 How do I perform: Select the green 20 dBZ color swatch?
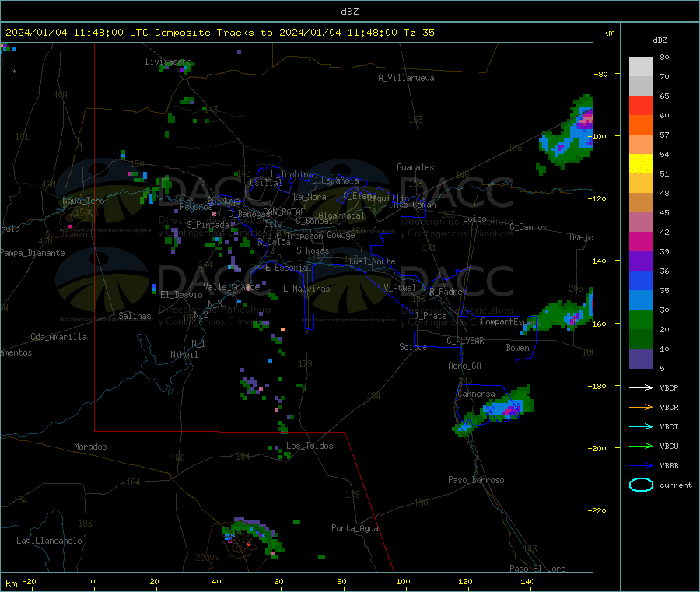point(641,319)
